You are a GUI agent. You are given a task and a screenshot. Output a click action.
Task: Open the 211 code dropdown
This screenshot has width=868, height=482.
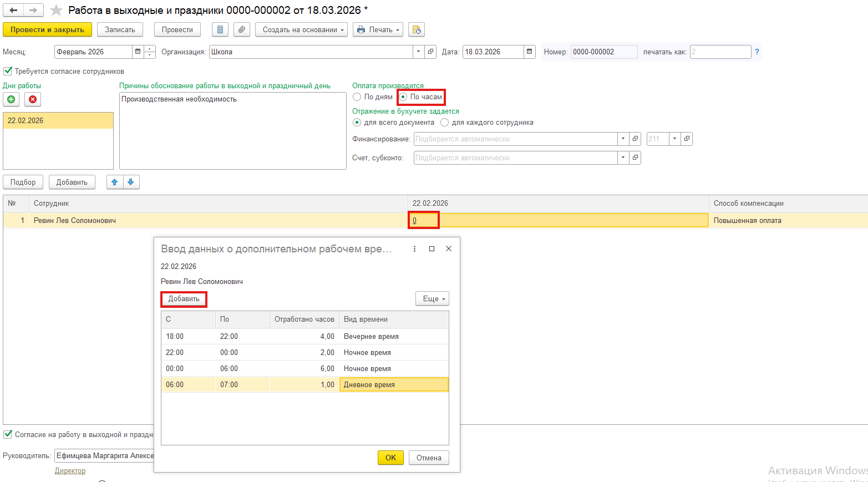pos(674,139)
